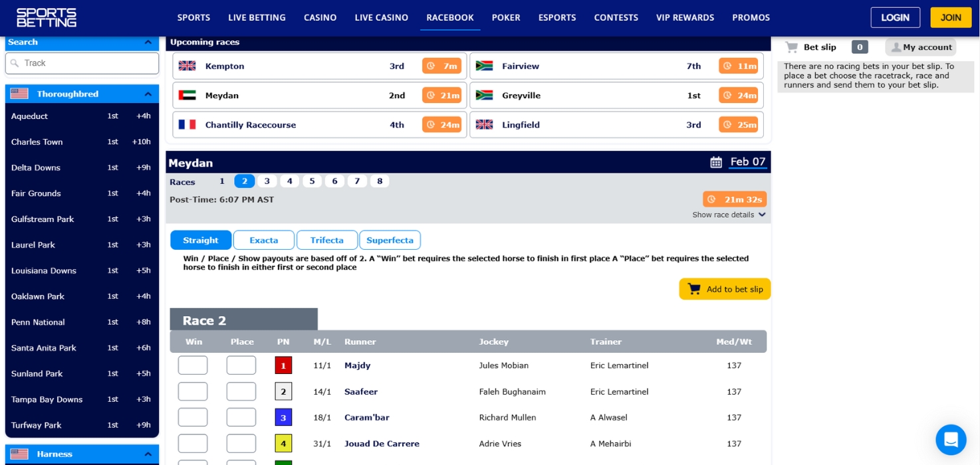Tick the Win box for Jouad De Carrere
The width and height of the screenshot is (980, 465).
(x=193, y=443)
